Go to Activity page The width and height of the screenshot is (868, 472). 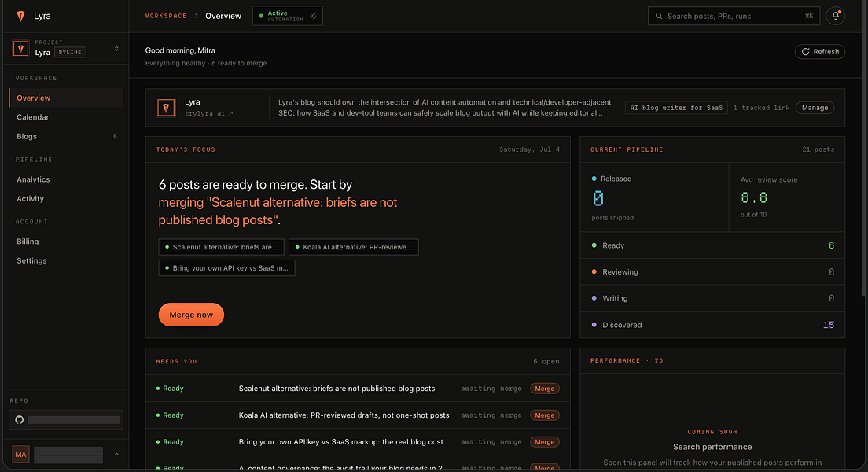pos(66,199)
